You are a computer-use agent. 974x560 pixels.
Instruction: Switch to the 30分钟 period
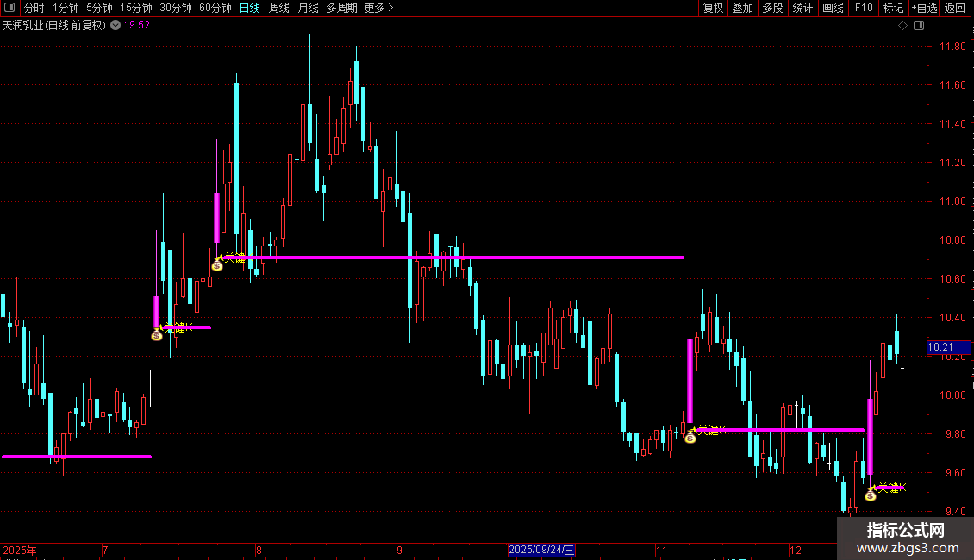click(x=176, y=8)
